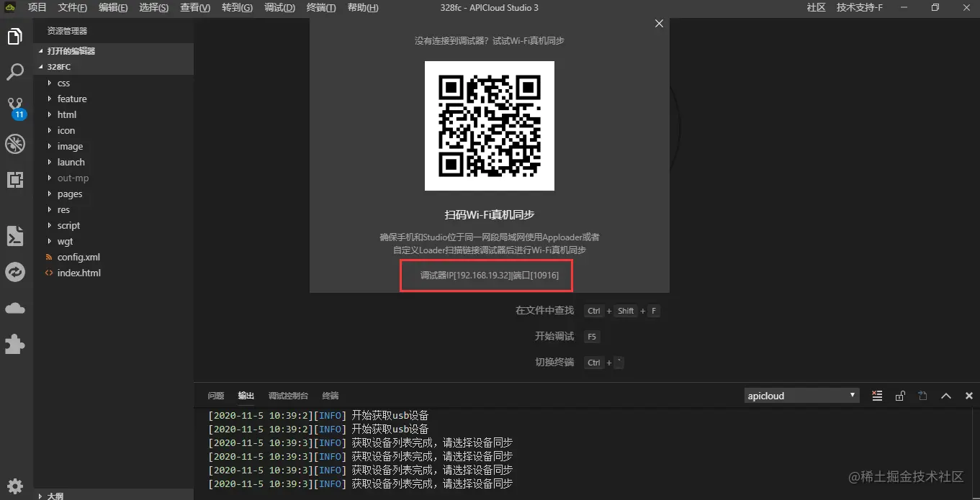Expand the css folder

113,83
